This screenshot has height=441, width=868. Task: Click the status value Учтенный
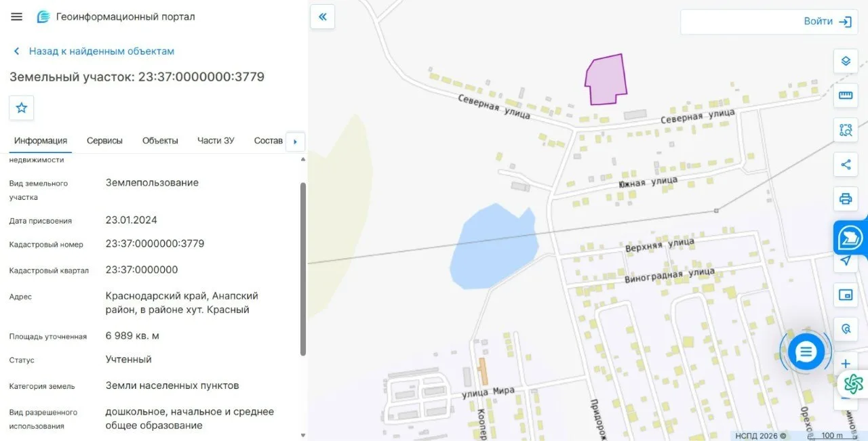tap(129, 360)
